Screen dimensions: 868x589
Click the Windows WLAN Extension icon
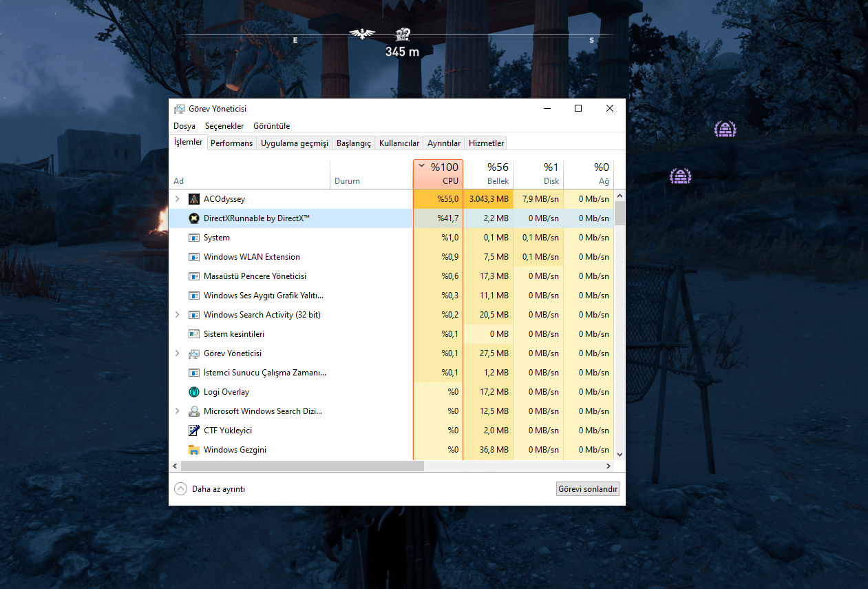point(194,257)
